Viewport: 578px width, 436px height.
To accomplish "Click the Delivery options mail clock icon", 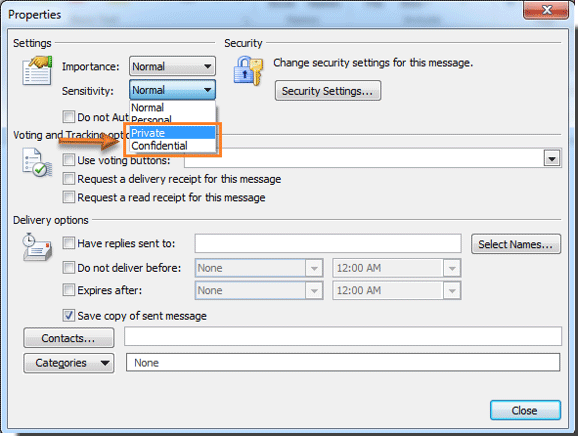I will [x=37, y=247].
